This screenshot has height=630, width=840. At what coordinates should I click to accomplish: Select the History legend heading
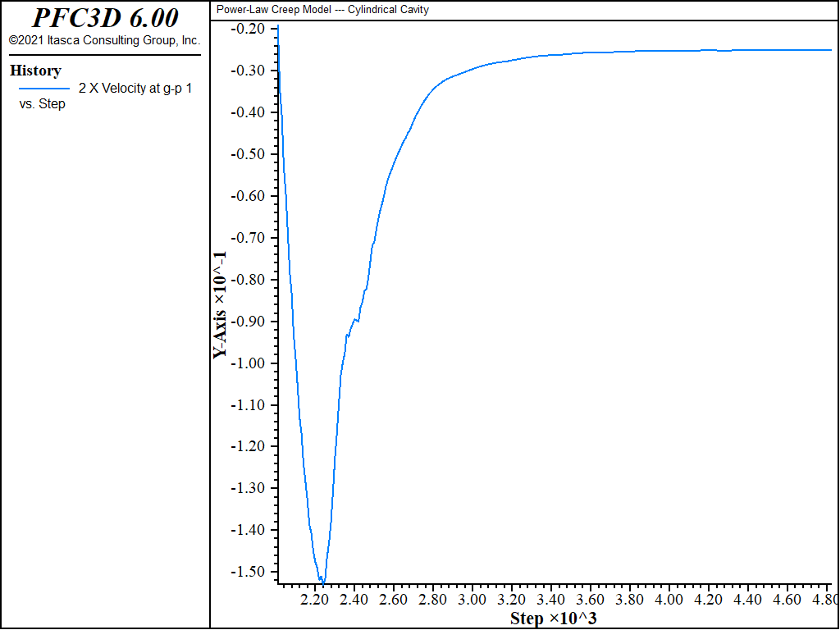35,71
